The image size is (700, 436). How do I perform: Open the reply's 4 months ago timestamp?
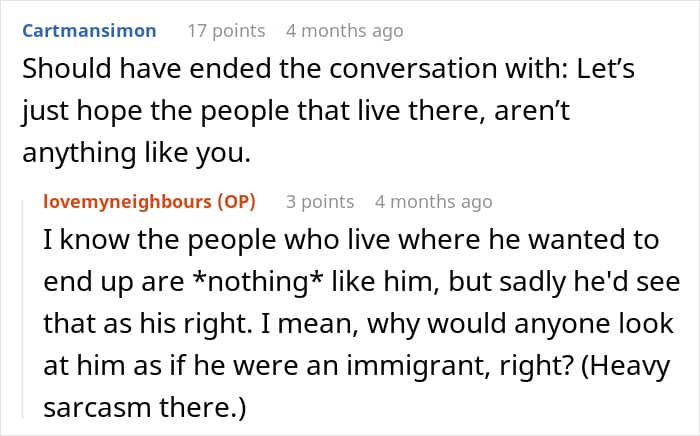(x=433, y=202)
